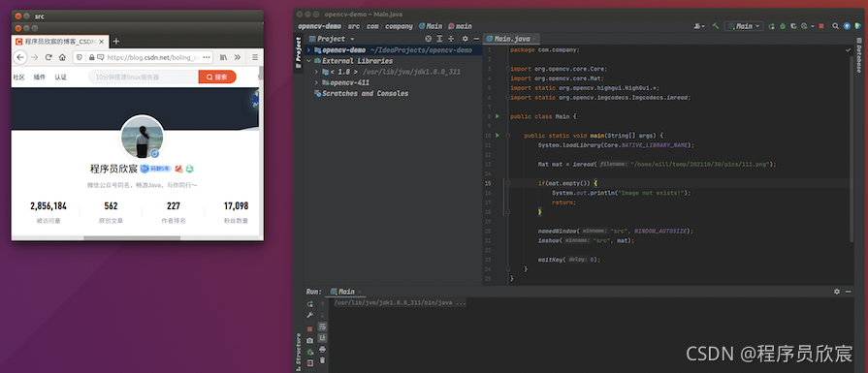This screenshot has width=868, height=373.
Task: Click 插件 link in CSDN nav
Action: click(40, 77)
